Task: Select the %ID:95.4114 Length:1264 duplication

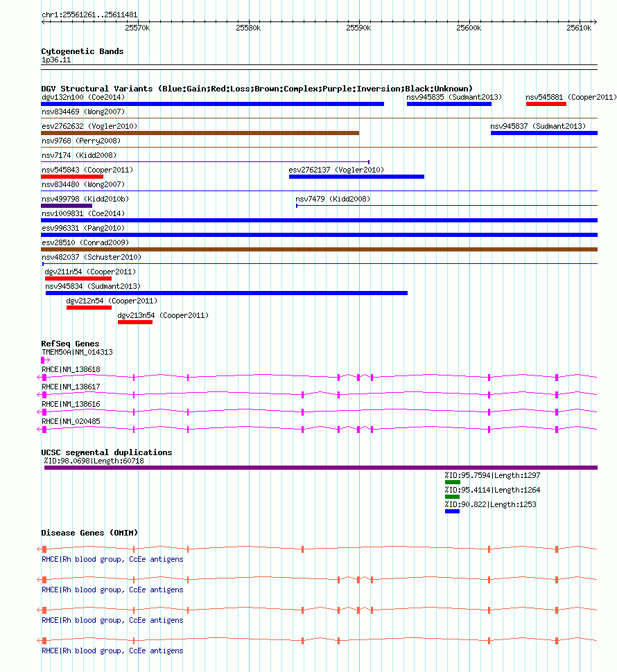Action: [x=453, y=497]
